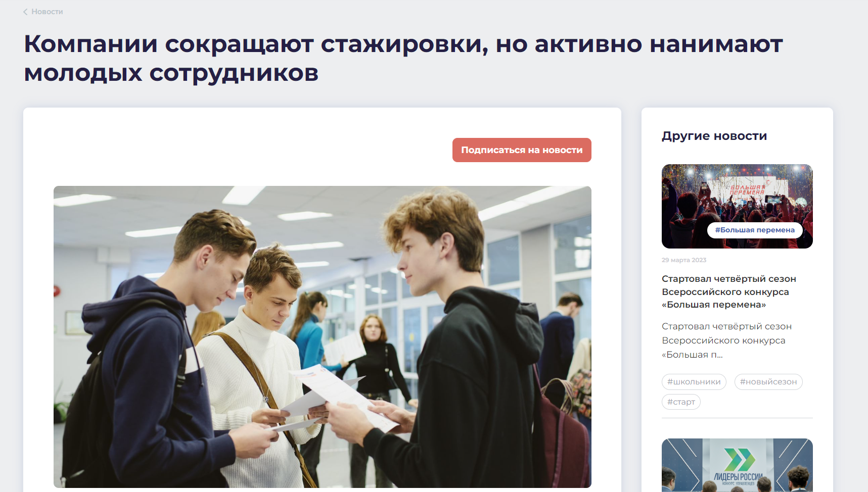The height and width of the screenshot is (492, 868).
Task: Open the Лидеры России news thumbnail
Action: pos(737,465)
